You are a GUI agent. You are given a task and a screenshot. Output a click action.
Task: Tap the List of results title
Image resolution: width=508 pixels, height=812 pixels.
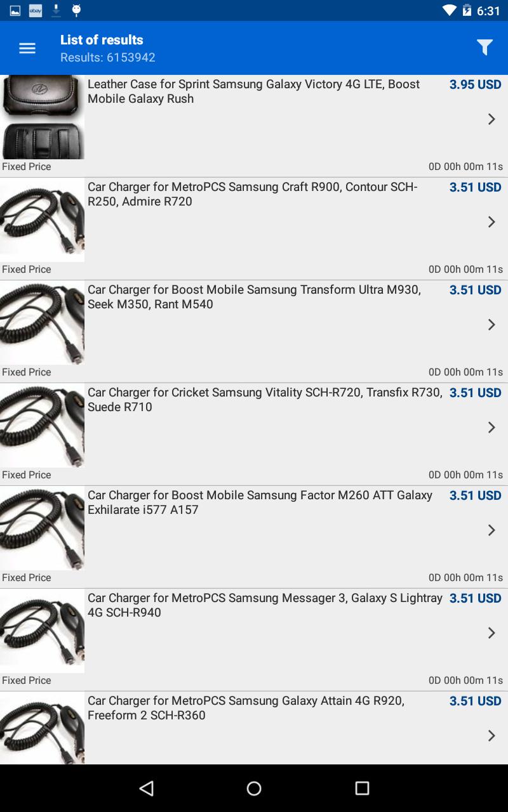coord(102,39)
